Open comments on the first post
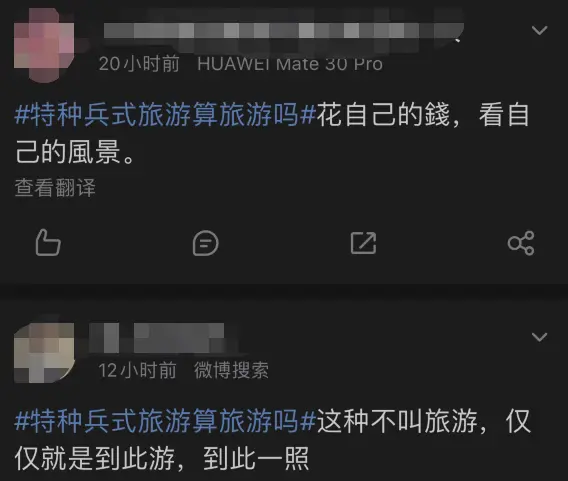This screenshot has width=568, height=481. click(205, 243)
